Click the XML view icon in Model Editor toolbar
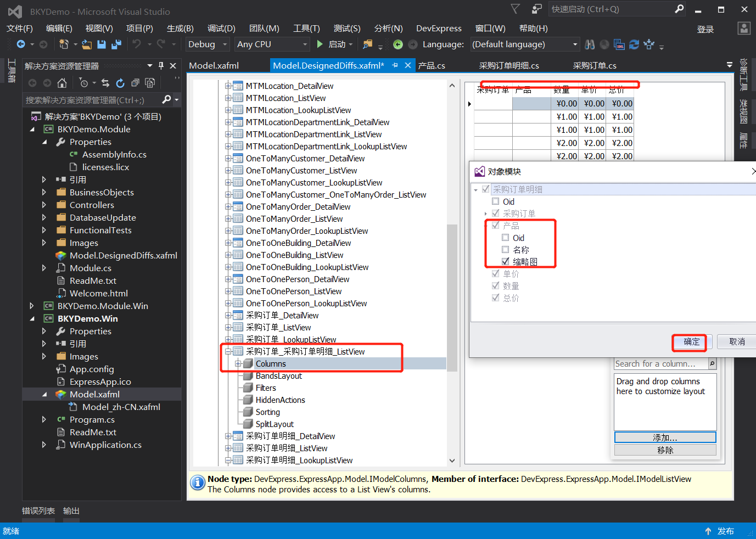756x539 pixels. [619, 44]
